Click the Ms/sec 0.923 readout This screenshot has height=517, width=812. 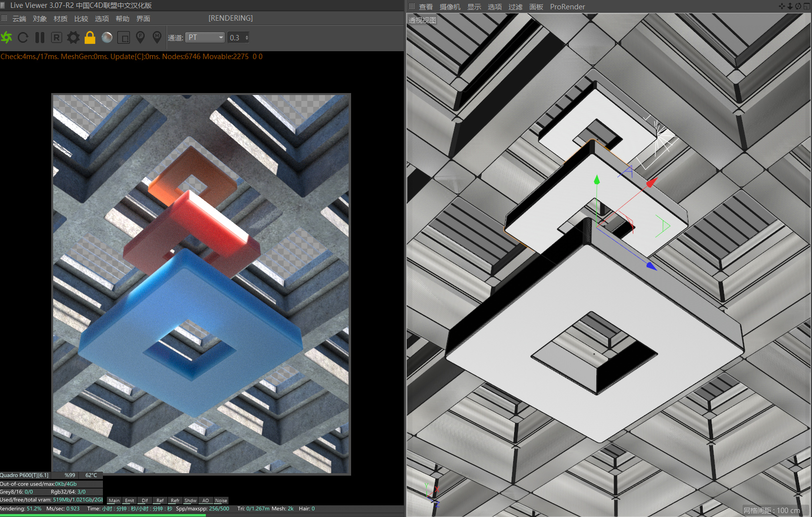[63, 509]
